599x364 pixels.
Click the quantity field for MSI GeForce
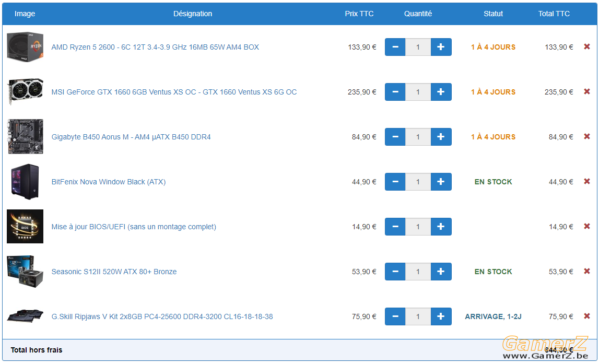click(x=418, y=92)
